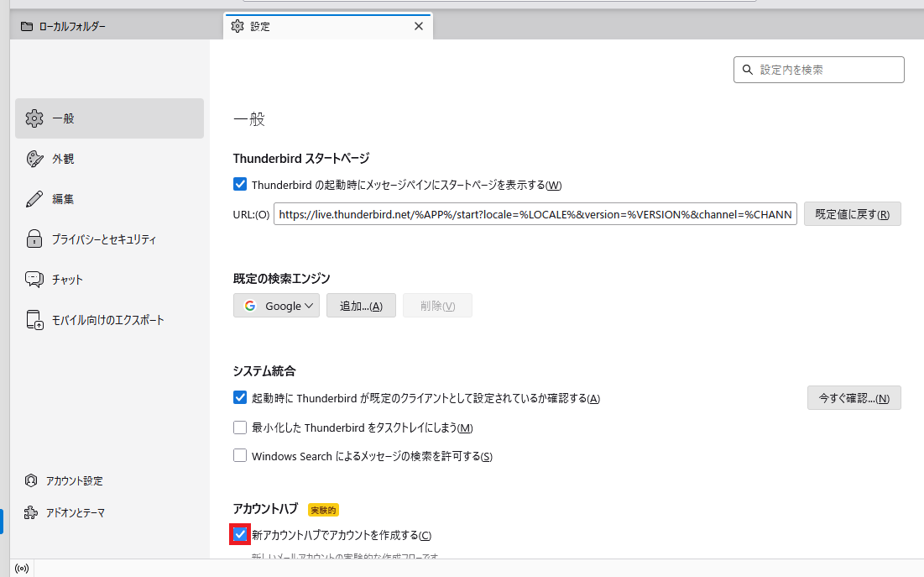The height and width of the screenshot is (577, 924).
Task: Click the pencil icon for 編集
Action: click(34, 199)
